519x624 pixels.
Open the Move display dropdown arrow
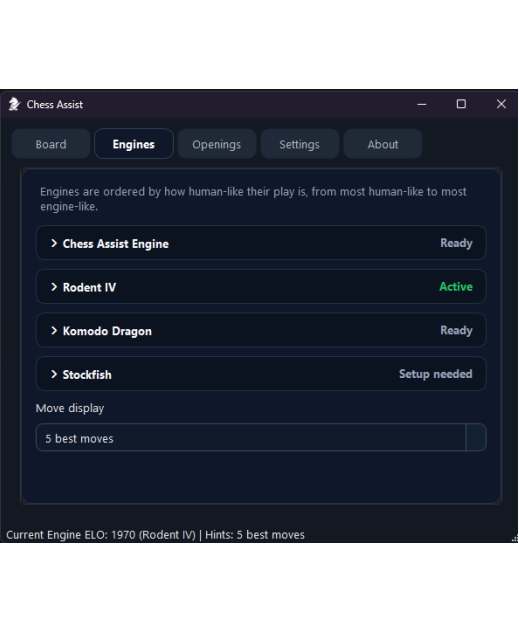(x=476, y=437)
